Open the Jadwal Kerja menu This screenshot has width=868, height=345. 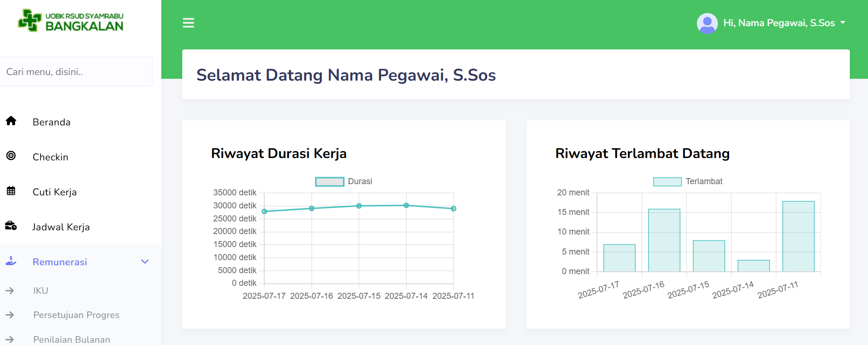click(x=61, y=227)
